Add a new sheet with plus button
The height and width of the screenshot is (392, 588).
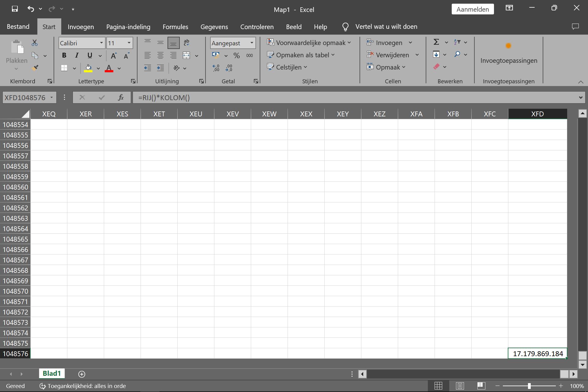coord(82,374)
